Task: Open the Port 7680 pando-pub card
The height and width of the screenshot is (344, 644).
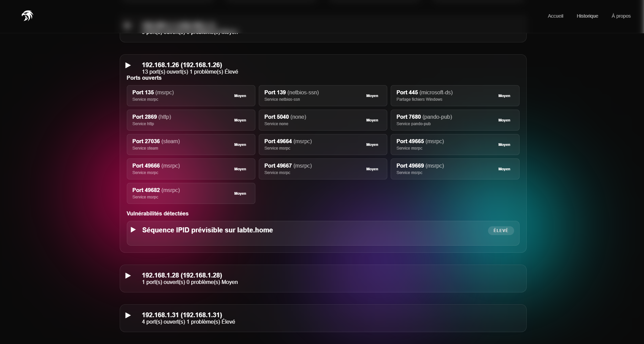Action: pos(454,120)
